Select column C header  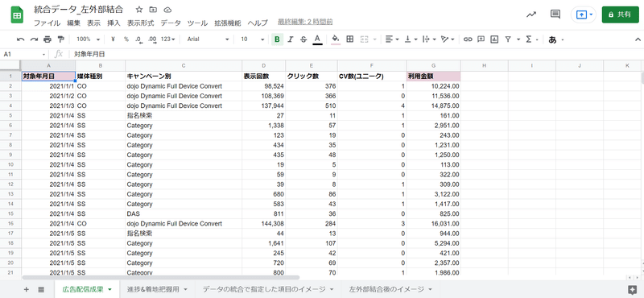(184, 66)
